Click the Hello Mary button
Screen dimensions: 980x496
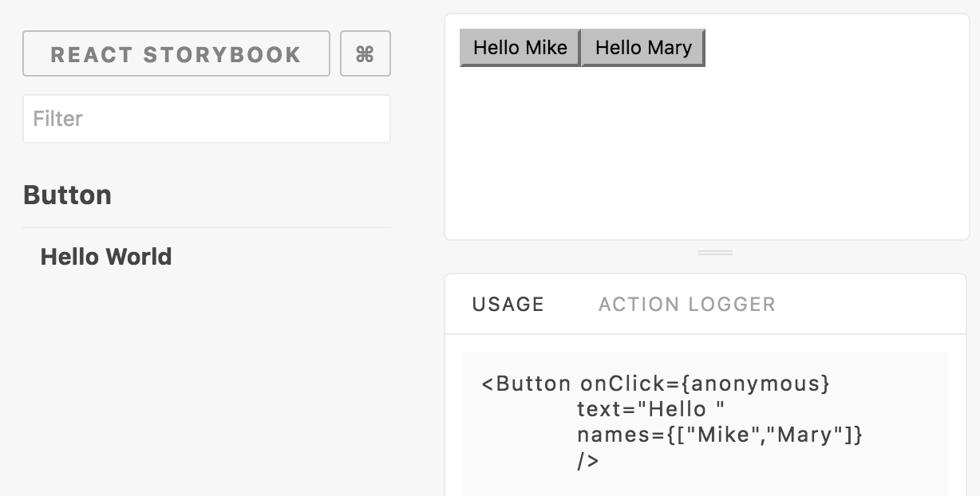643,48
